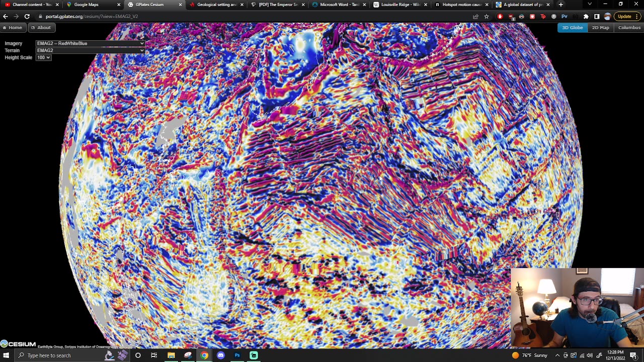
Task: Open Wi-Fi network settings tray icon
Action: pos(582,355)
